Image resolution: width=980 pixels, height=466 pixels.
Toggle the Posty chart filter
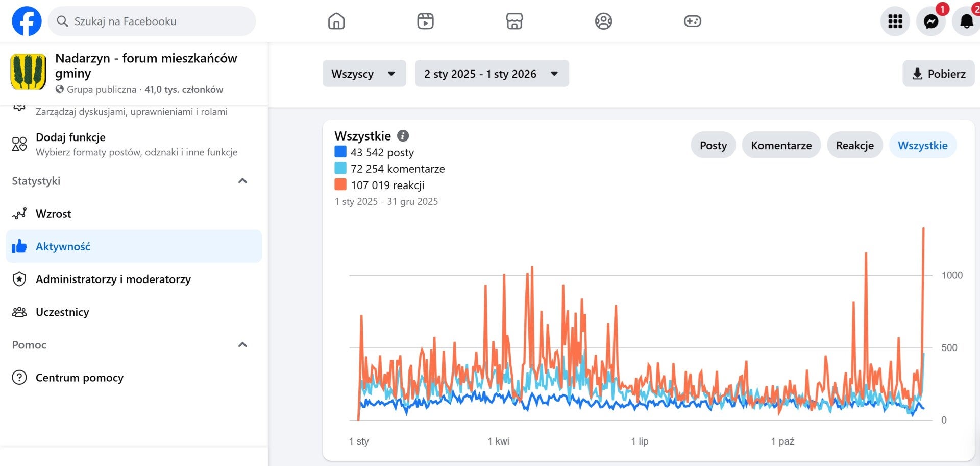713,145
